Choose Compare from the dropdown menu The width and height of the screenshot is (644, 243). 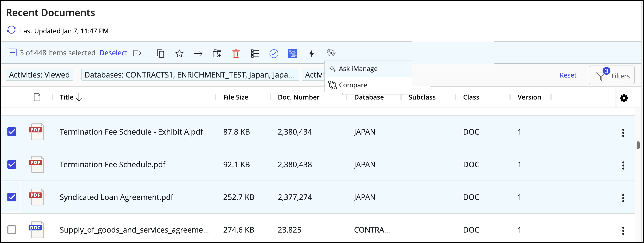[x=353, y=85]
